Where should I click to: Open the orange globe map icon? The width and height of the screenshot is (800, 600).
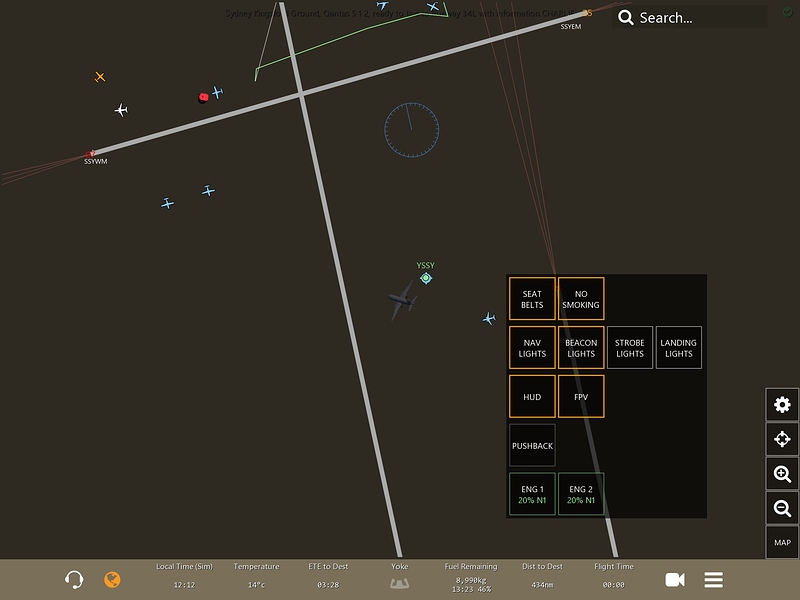tap(112, 580)
